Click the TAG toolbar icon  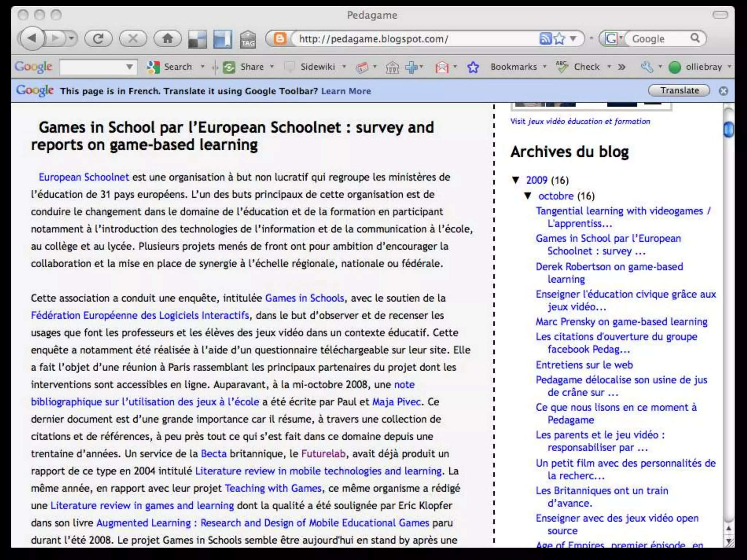(x=248, y=39)
